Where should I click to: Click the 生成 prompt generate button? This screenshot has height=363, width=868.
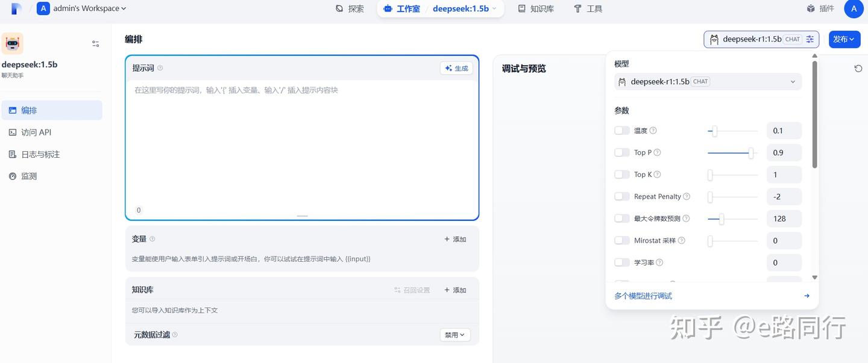(456, 68)
